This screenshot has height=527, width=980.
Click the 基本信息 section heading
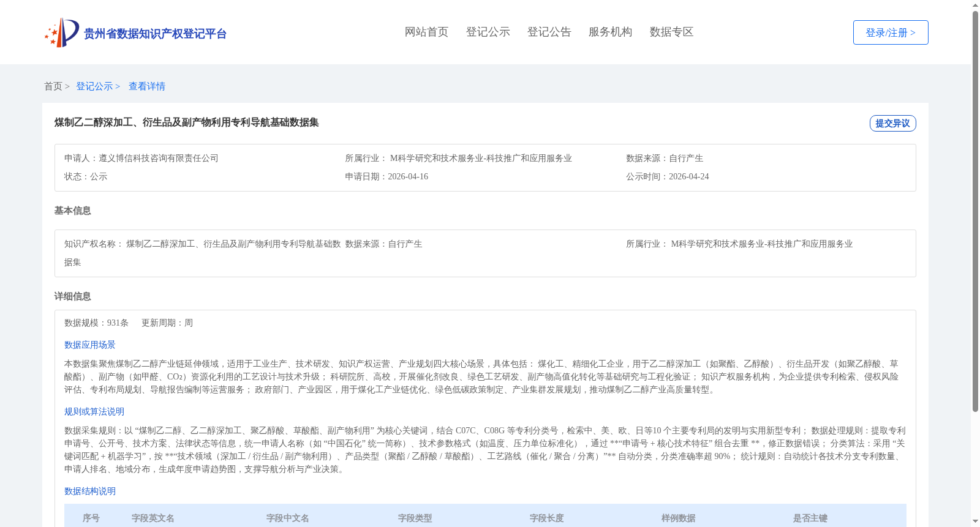pyautogui.click(x=73, y=211)
